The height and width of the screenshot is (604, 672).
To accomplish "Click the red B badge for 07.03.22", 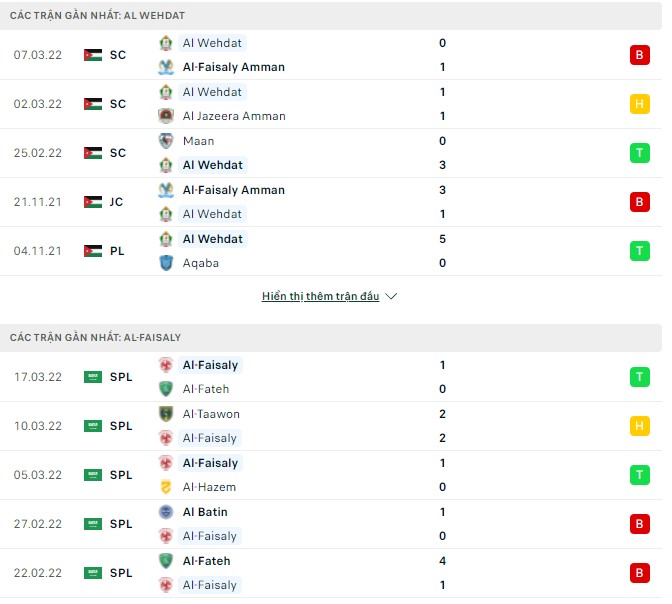I will 639,55.
